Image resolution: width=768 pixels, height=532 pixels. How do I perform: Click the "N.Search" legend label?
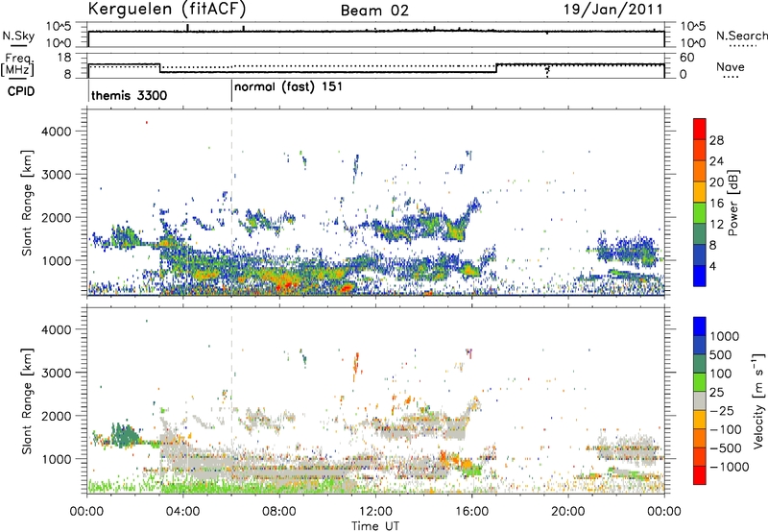coord(741,36)
